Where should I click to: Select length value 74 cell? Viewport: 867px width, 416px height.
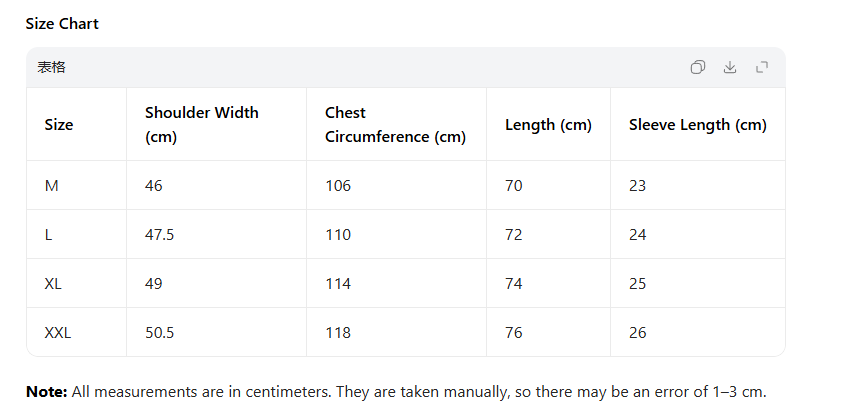tap(514, 284)
